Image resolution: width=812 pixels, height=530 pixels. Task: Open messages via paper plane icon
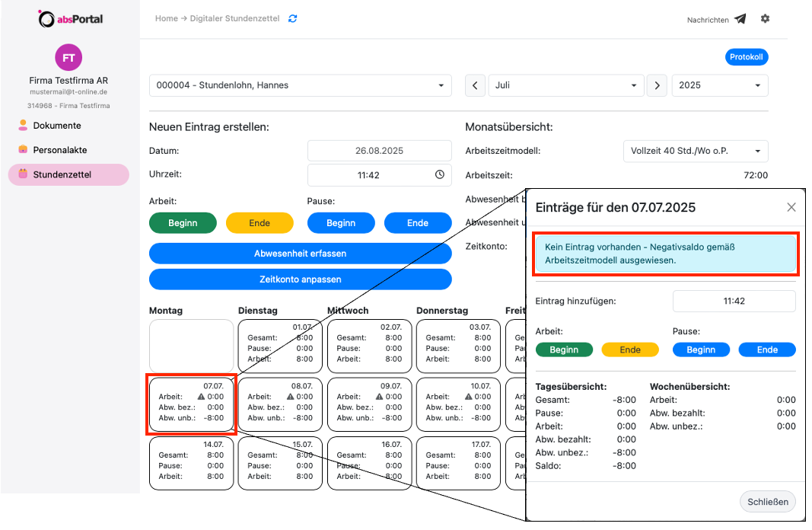click(740, 19)
